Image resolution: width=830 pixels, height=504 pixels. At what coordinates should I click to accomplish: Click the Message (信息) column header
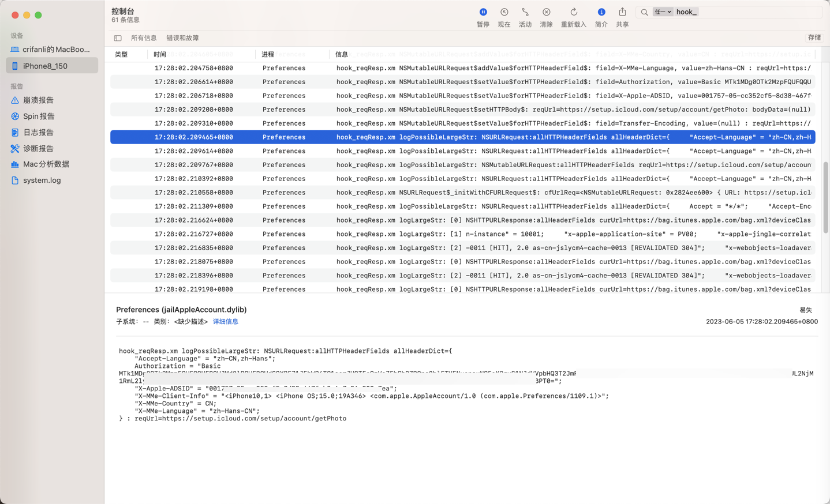(342, 54)
